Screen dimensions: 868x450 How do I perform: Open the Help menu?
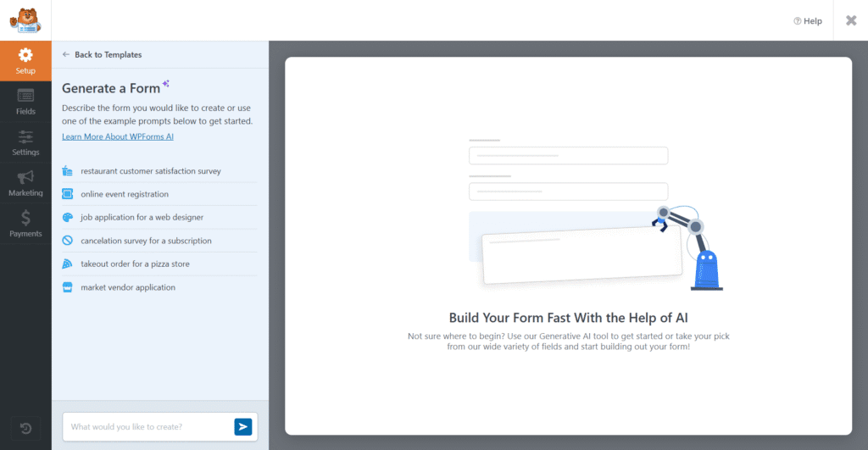[x=808, y=21]
